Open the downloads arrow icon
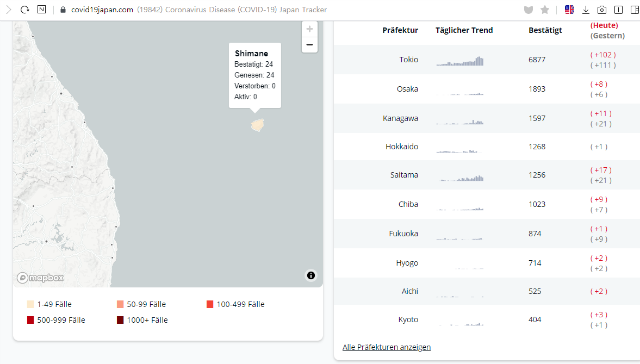The image size is (640, 364). 586,9
